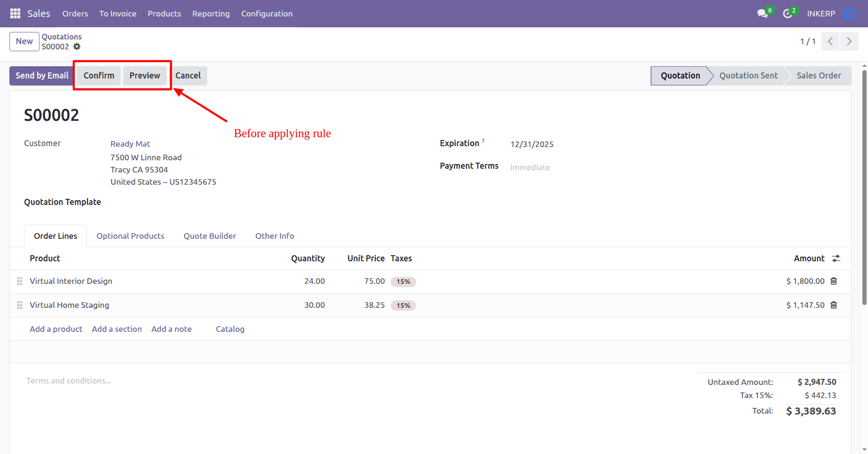Viewport: 868px width, 454px height.
Task: Switch to the Quote Builder tab
Action: coord(210,236)
